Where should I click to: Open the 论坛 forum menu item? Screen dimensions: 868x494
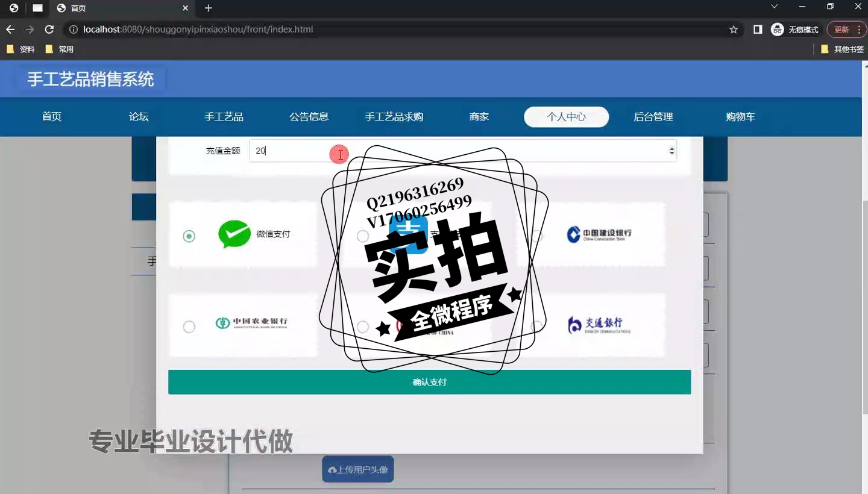(x=139, y=117)
